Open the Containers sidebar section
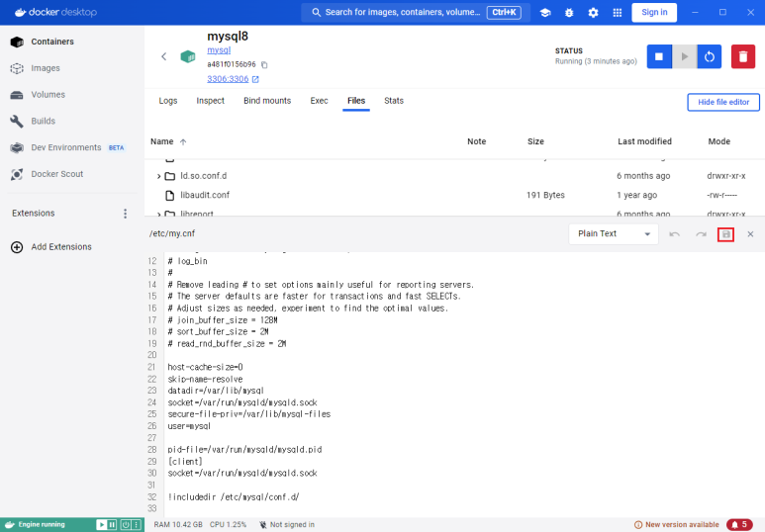 click(x=52, y=42)
